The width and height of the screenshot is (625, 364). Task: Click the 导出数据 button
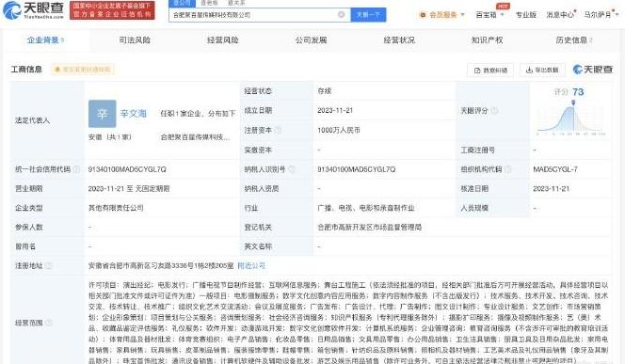pyautogui.click(x=542, y=71)
